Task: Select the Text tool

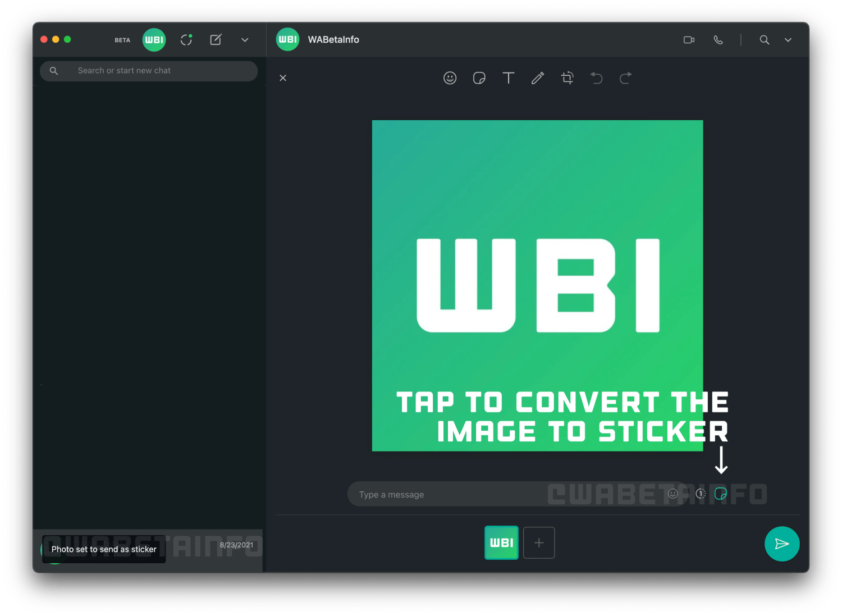Action: [509, 78]
